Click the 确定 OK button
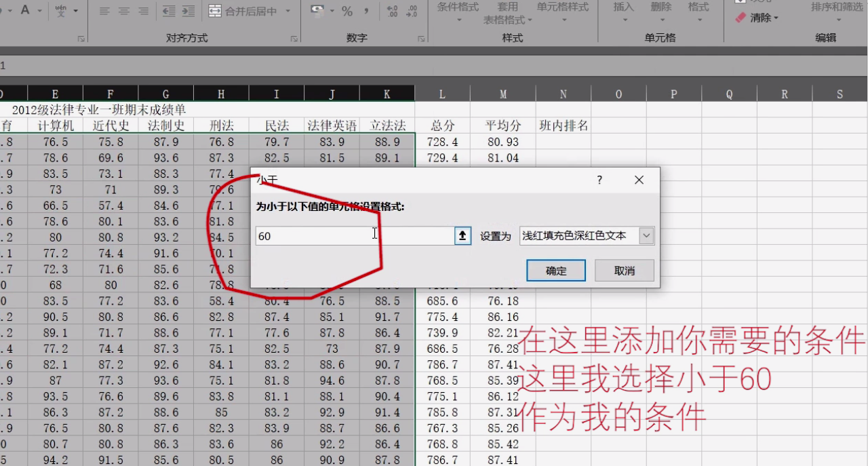The width and height of the screenshot is (868, 466). [555, 270]
